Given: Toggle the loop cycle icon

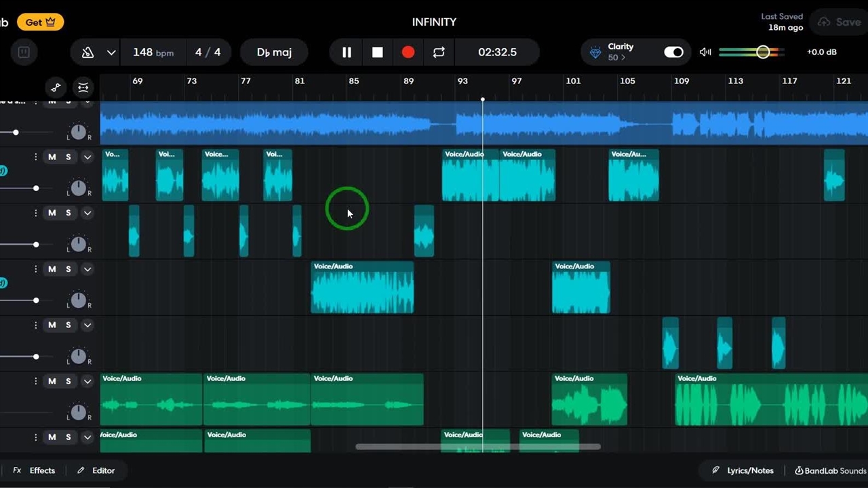Looking at the screenshot, I should (x=439, y=52).
